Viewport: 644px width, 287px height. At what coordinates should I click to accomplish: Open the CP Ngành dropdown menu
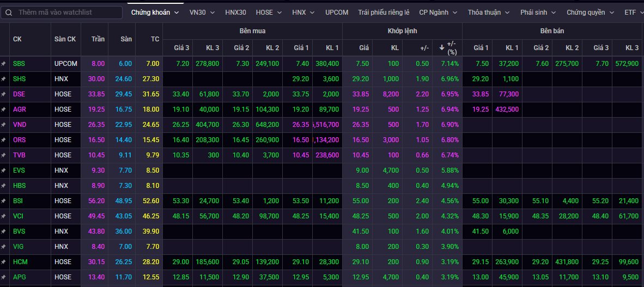(439, 12)
